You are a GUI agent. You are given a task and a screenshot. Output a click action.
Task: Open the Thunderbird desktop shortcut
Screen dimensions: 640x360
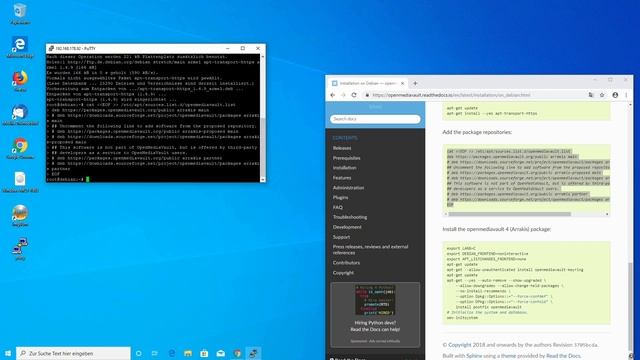(x=20, y=114)
